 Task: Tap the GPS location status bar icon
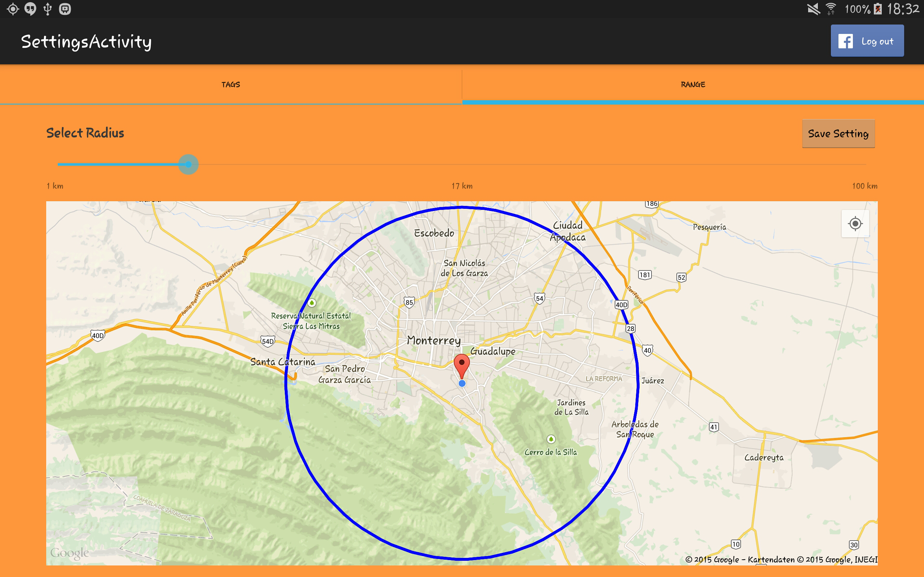[13, 9]
